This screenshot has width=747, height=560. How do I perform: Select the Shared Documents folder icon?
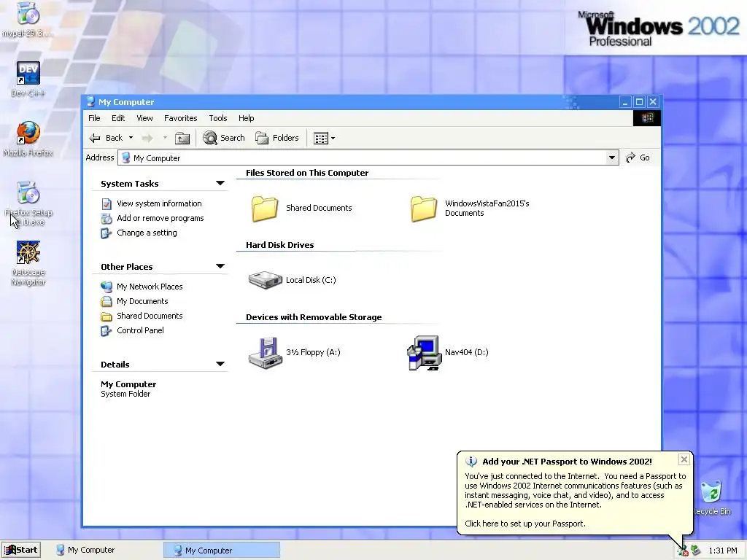click(x=264, y=208)
